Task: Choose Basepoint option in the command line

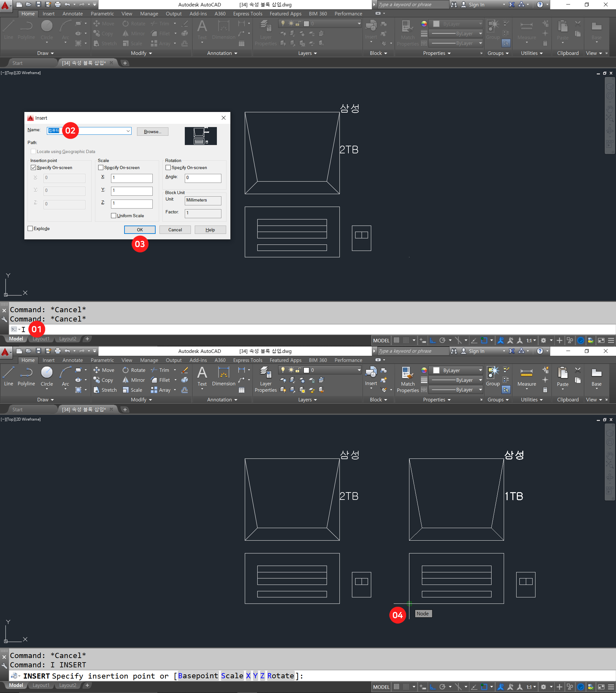Action: coord(198,676)
